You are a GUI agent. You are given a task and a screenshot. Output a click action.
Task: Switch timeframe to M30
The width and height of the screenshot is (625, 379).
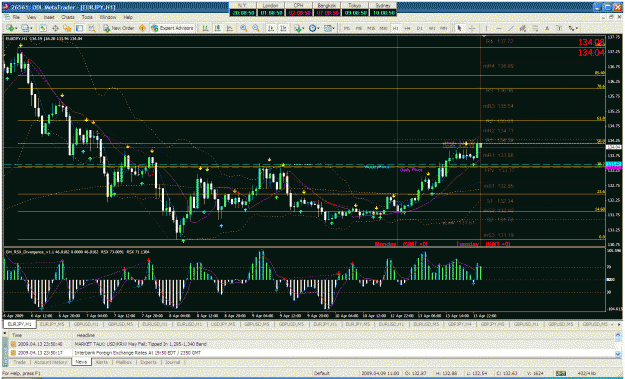pyautogui.click(x=383, y=28)
